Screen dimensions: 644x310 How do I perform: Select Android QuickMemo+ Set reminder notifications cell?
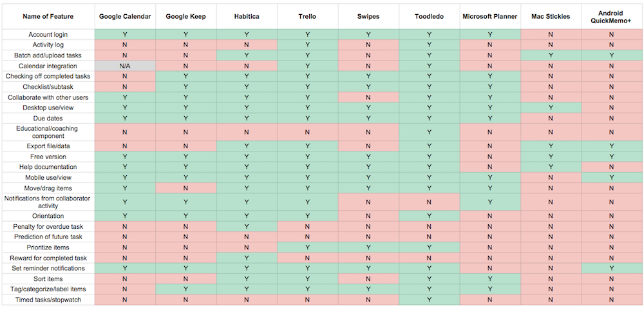point(611,268)
